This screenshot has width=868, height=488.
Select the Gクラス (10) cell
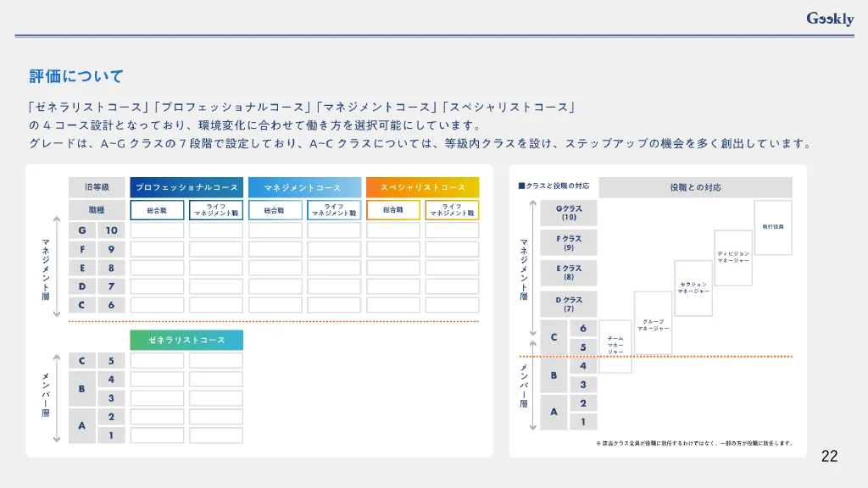[x=569, y=213]
